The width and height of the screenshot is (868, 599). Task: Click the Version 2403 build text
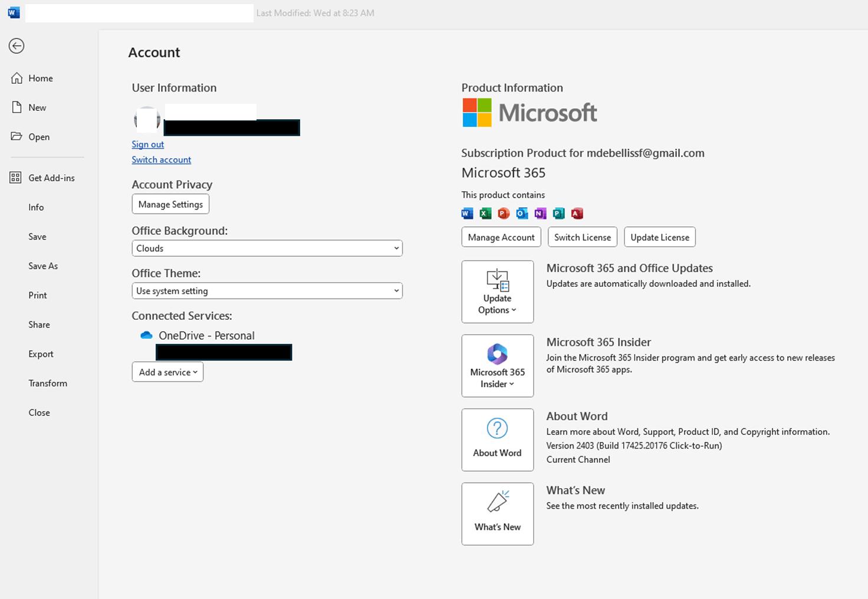point(634,446)
